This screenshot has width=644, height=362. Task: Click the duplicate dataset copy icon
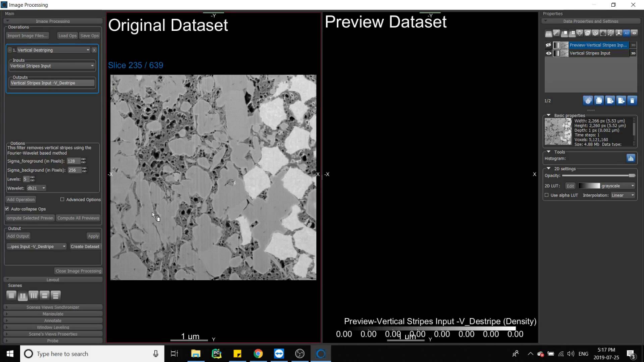pyautogui.click(x=599, y=101)
